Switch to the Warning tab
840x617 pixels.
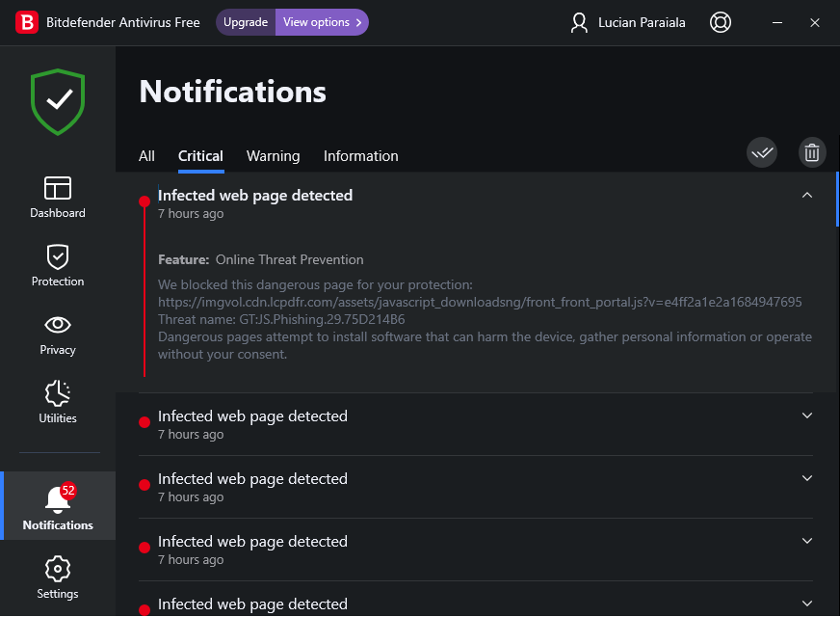[x=273, y=156]
